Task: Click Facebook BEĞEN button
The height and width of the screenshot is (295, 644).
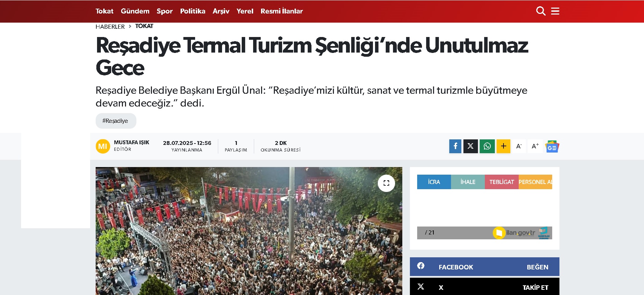Action: [x=537, y=267]
